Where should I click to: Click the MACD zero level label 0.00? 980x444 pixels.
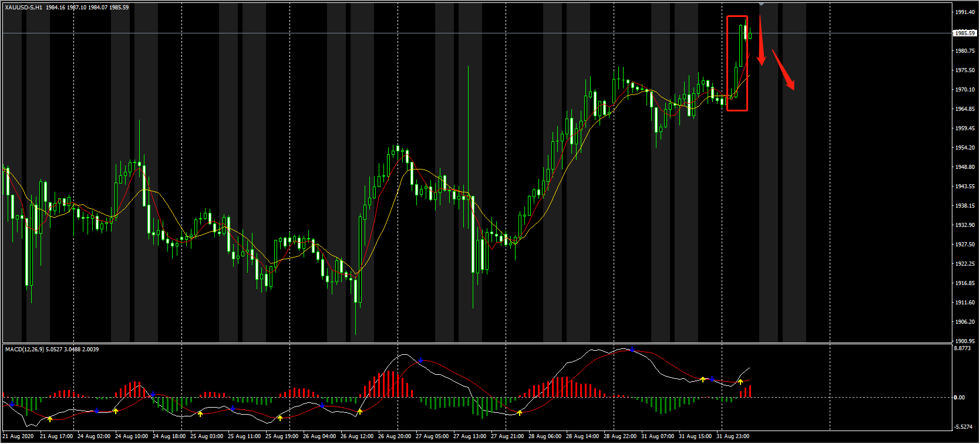[959, 398]
